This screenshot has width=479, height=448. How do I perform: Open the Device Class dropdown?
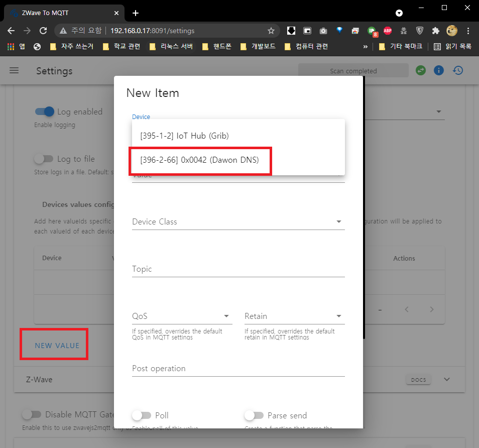click(238, 221)
